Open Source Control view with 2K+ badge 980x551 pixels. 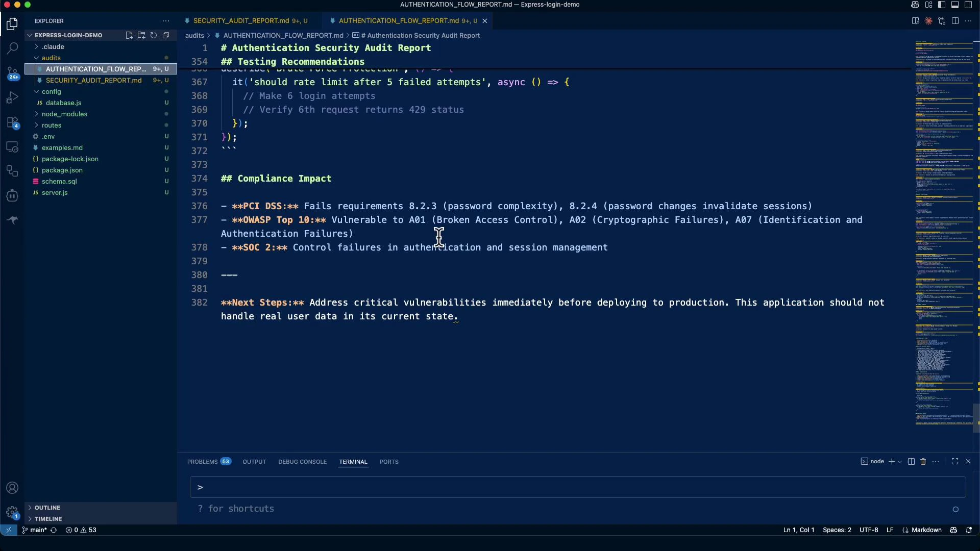[12, 73]
